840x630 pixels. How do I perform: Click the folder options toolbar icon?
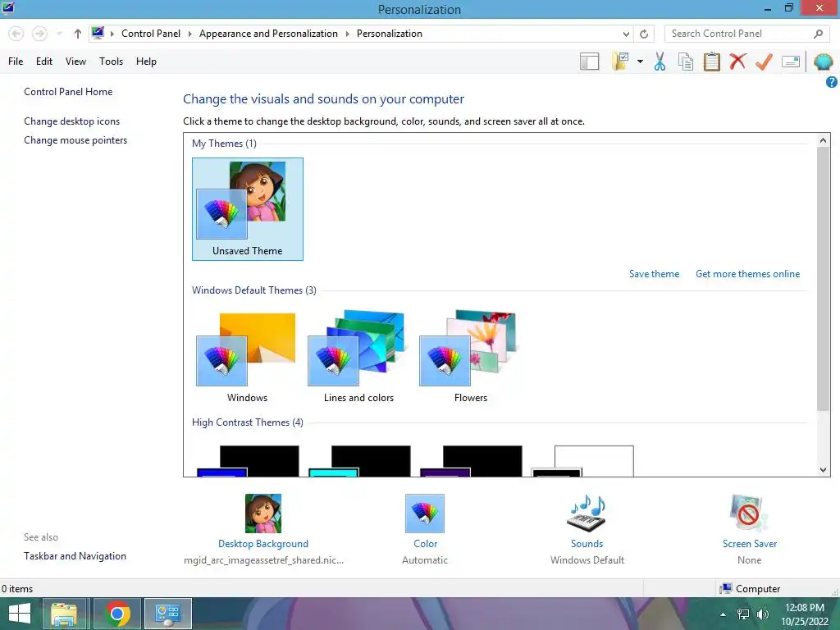pos(621,62)
